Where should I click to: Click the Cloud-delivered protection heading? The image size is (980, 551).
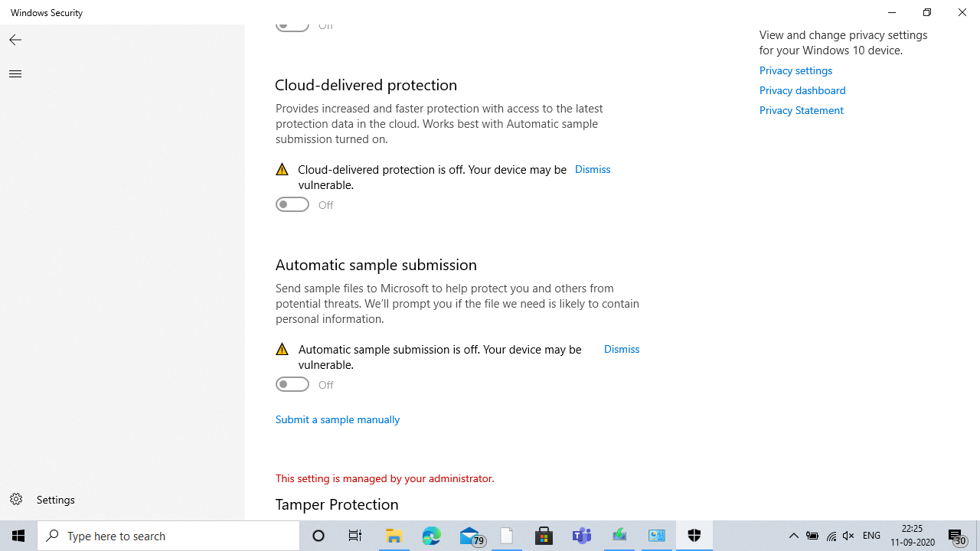click(366, 85)
